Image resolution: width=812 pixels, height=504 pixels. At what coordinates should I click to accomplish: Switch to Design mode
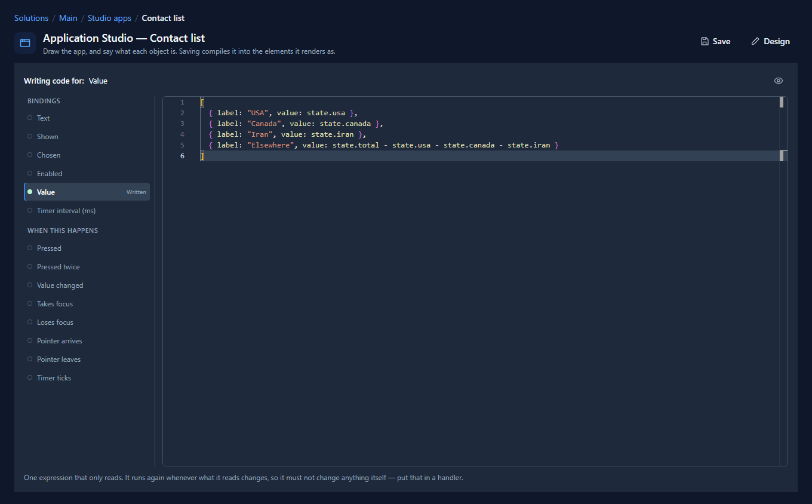point(770,41)
